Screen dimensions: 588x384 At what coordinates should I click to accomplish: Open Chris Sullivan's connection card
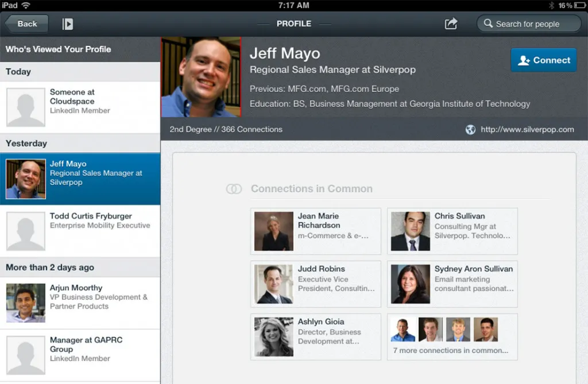coord(452,231)
